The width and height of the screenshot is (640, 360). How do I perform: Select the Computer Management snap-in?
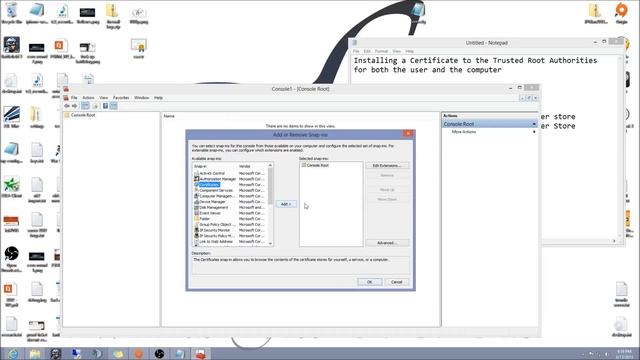[216, 196]
